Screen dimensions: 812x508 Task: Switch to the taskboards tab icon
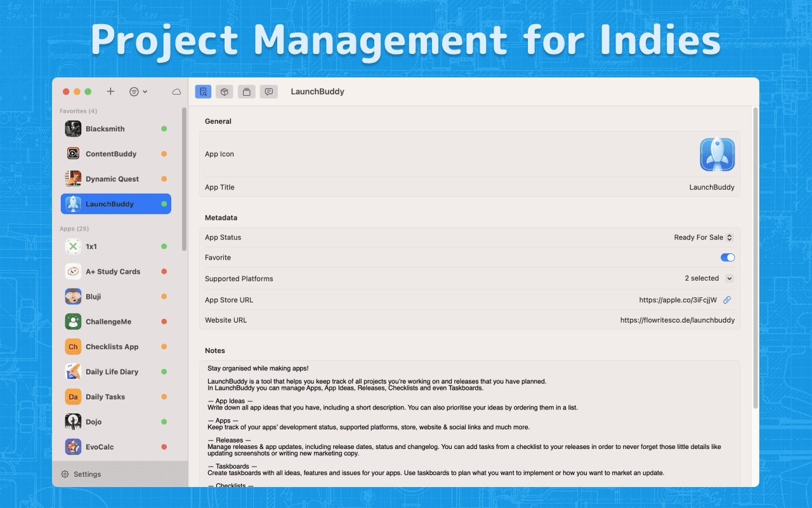point(247,92)
